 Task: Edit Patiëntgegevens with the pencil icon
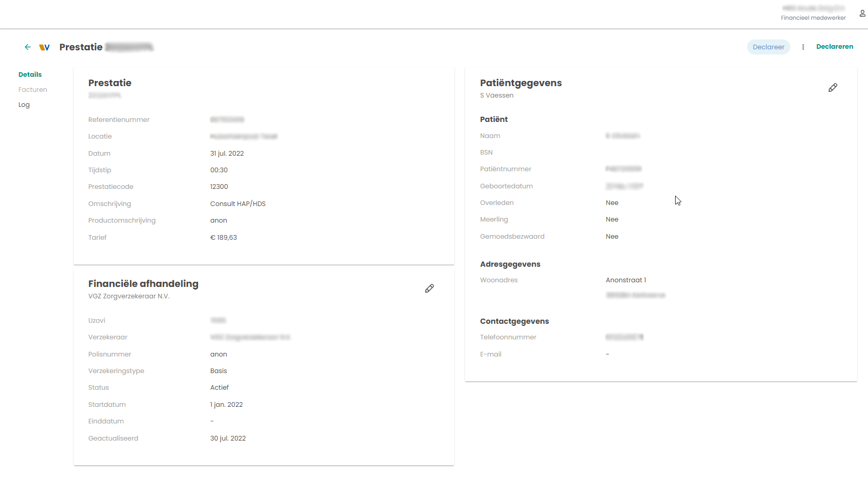point(833,88)
